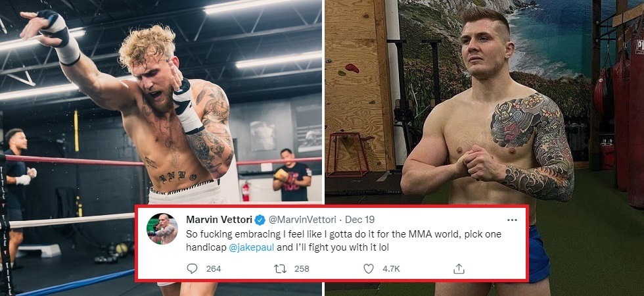This screenshot has height=296, width=644.
Task: Click the reply speech bubble icon
Action: 192,268
